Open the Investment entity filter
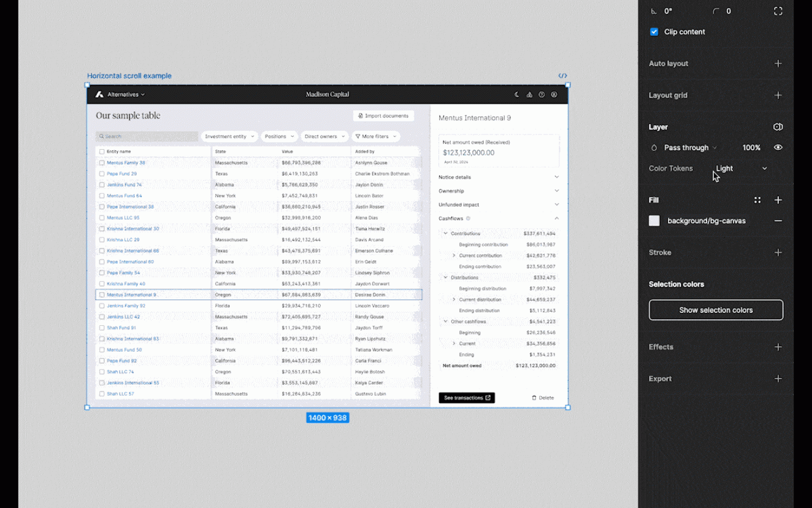The height and width of the screenshot is (508, 812). (229, 137)
